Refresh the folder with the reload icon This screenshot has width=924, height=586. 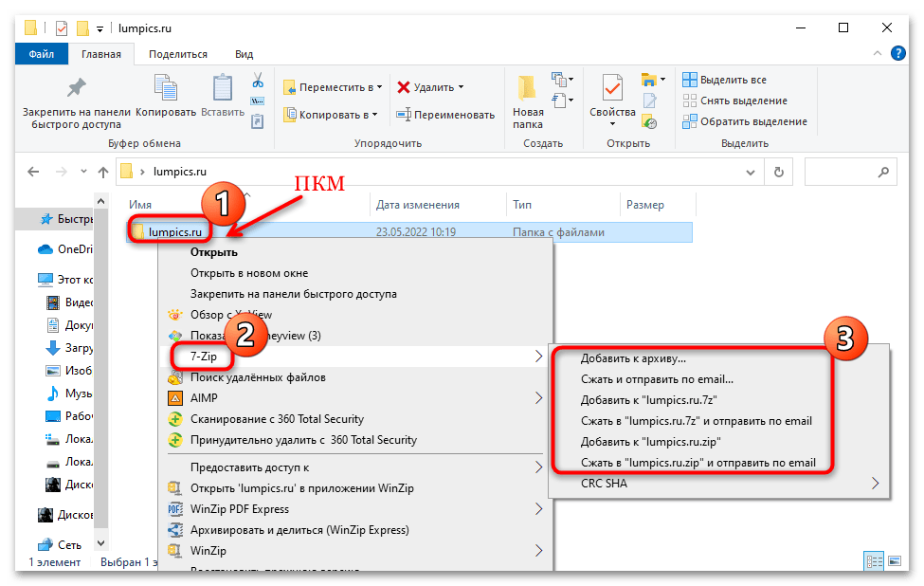pyautogui.click(x=778, y=172)
